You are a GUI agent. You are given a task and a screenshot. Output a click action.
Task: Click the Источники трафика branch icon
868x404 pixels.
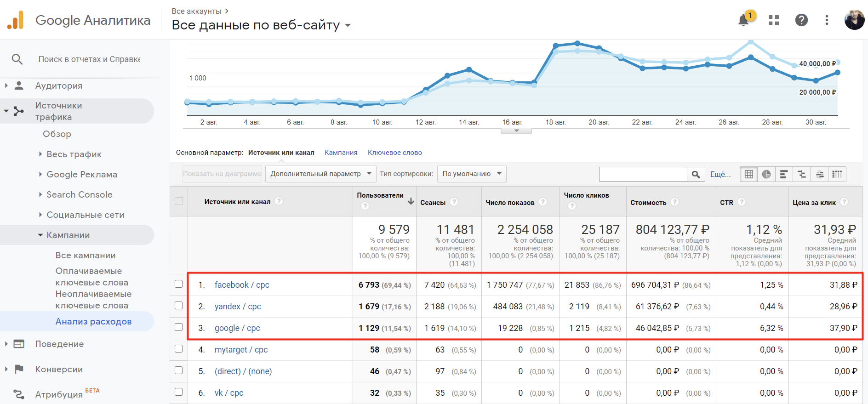click(19, 111)
